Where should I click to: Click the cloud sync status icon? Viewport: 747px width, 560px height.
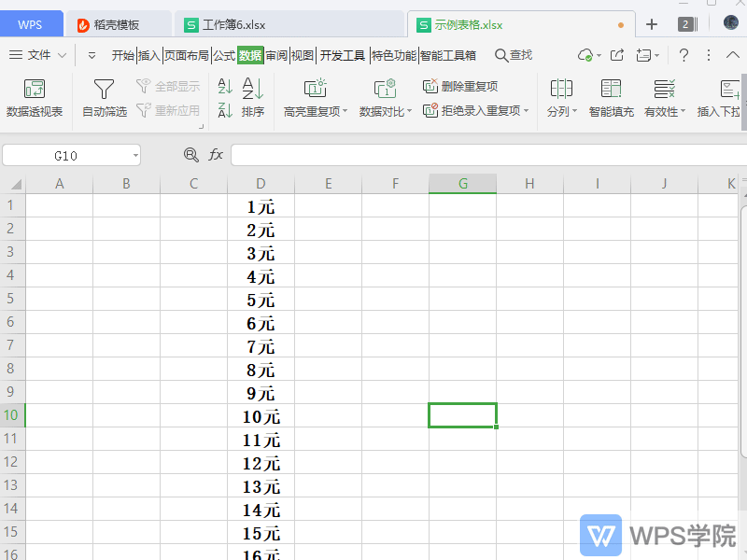click(x=586, y=55)
